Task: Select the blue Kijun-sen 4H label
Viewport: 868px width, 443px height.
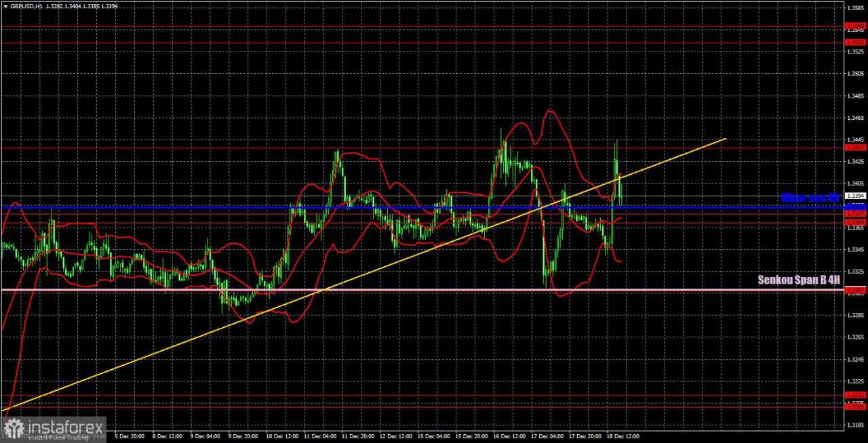Action: (810, 198)
